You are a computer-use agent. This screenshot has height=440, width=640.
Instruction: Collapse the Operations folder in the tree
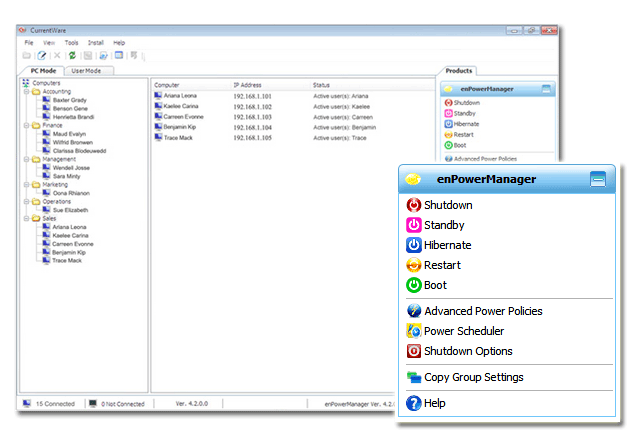(27, 202)
